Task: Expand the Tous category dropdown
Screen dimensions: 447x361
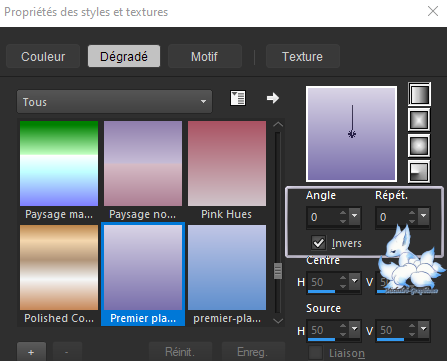Action: (114, 102)
